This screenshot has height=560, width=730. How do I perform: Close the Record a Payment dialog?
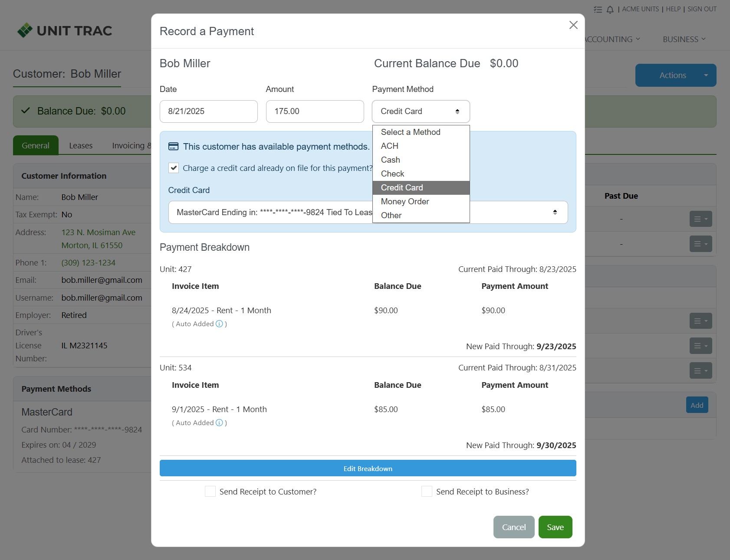[573, 25]
